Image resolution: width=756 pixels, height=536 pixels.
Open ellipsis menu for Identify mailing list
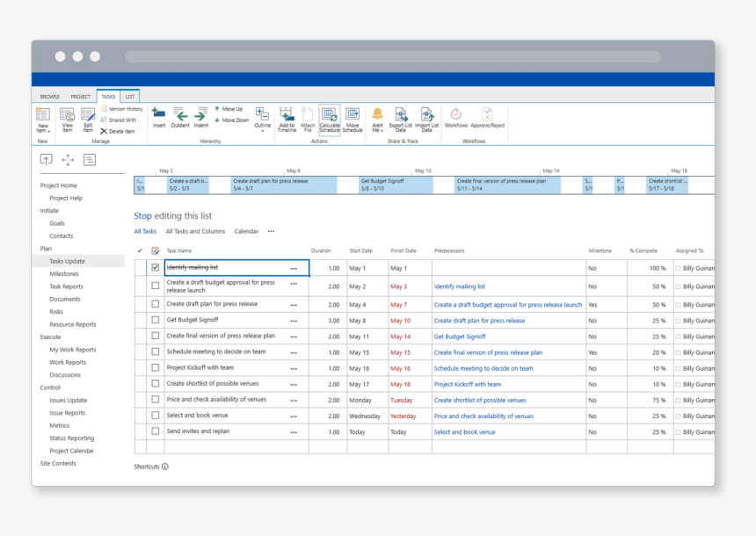294,269
